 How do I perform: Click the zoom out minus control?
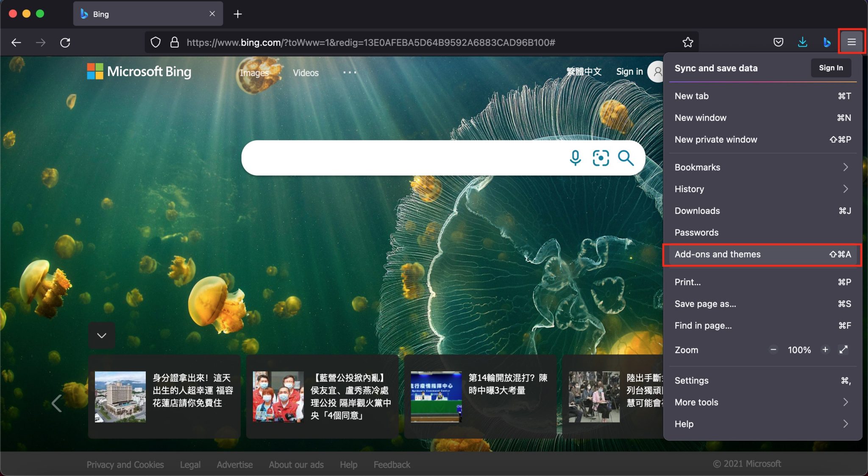[x=773, y=350]
